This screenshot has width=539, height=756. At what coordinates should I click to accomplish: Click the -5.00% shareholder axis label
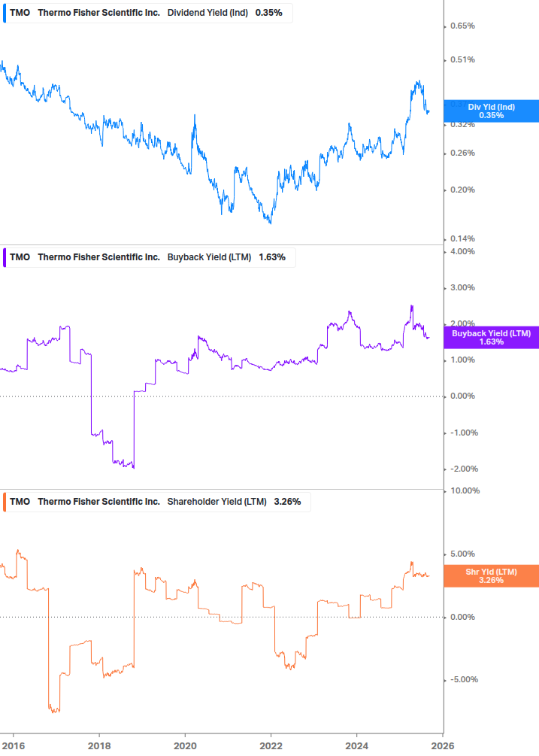tap(464, 680)
